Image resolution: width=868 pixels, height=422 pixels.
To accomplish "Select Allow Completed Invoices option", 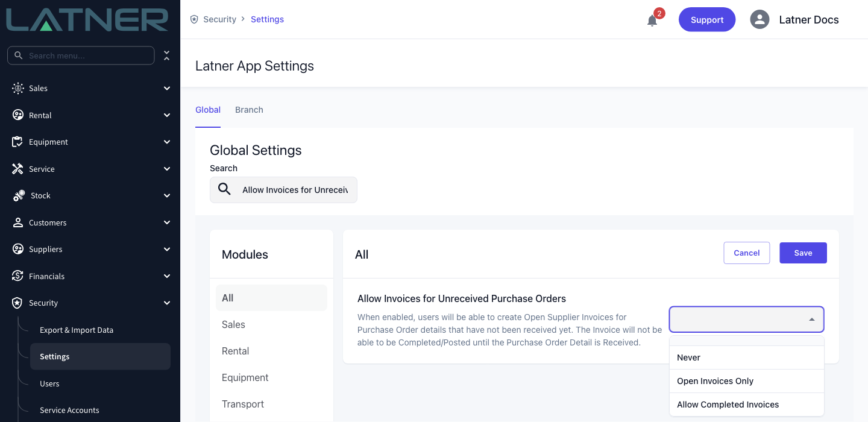I will point(746,405).
